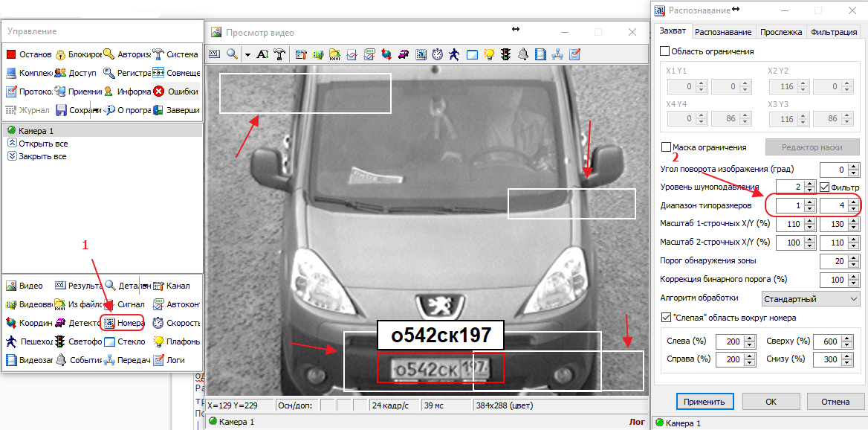Click the bell icon in video toolbar
The width and height of the screenshot is (868, 430).
[523, 54]
